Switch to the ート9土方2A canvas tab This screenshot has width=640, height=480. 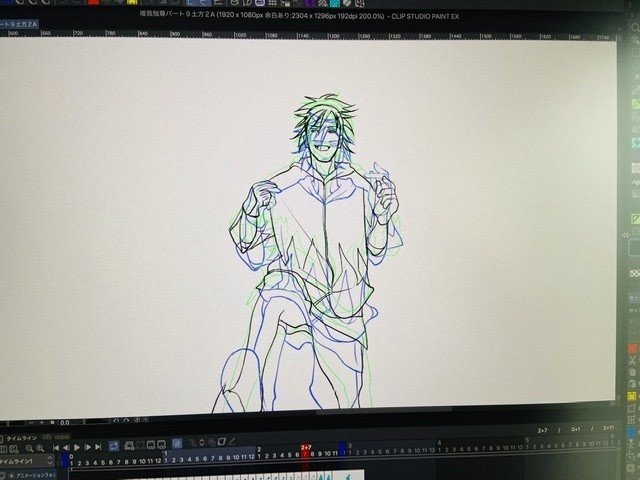pos(19,24)
